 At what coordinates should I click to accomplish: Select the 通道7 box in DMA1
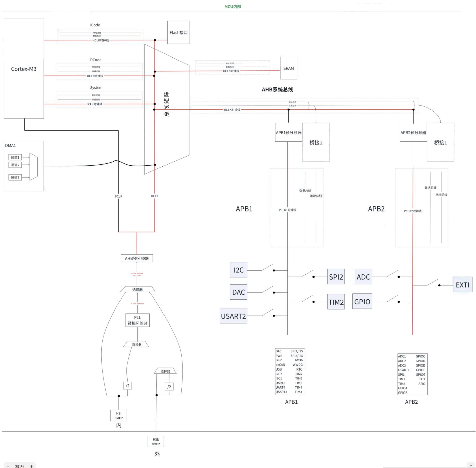pyautogui.click(x=15, y=177)
